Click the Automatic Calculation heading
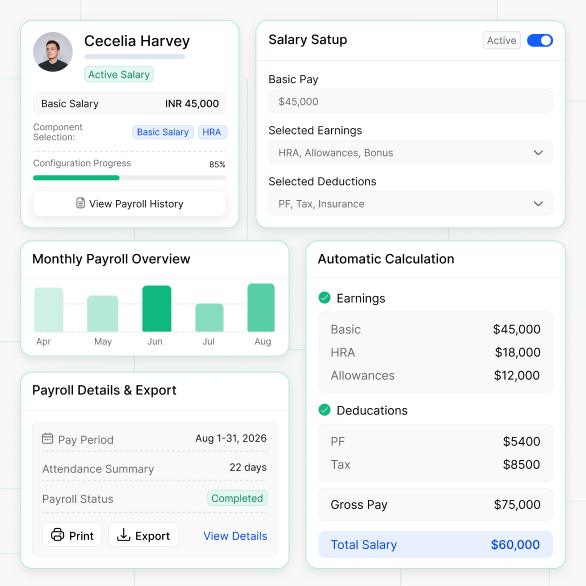The height and width of the screenshot is (586, 586). click(x=386, y=259)
